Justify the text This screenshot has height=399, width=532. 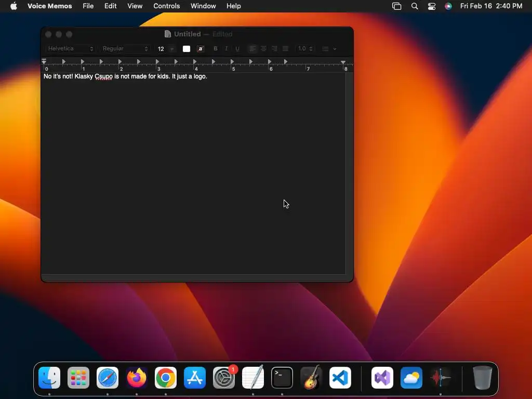click(x=285, y=48)
